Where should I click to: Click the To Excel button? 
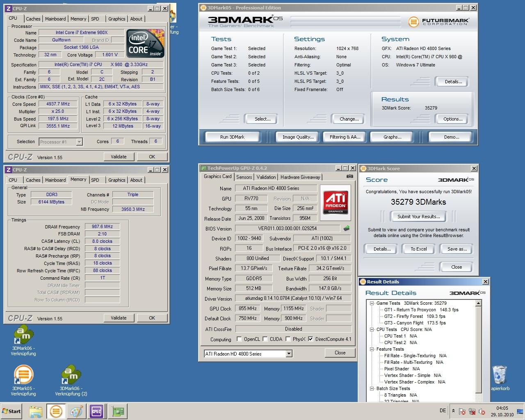[x=418, y=249]
